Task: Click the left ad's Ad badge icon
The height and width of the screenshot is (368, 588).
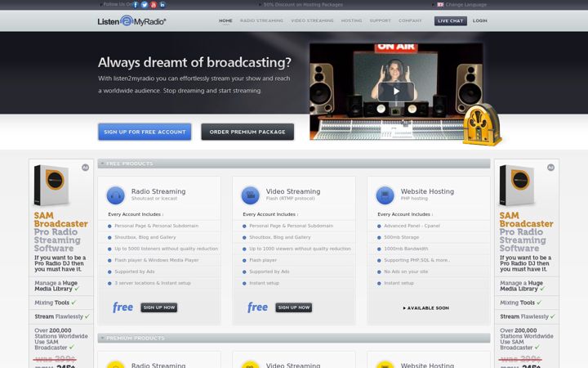Action: 86,168
